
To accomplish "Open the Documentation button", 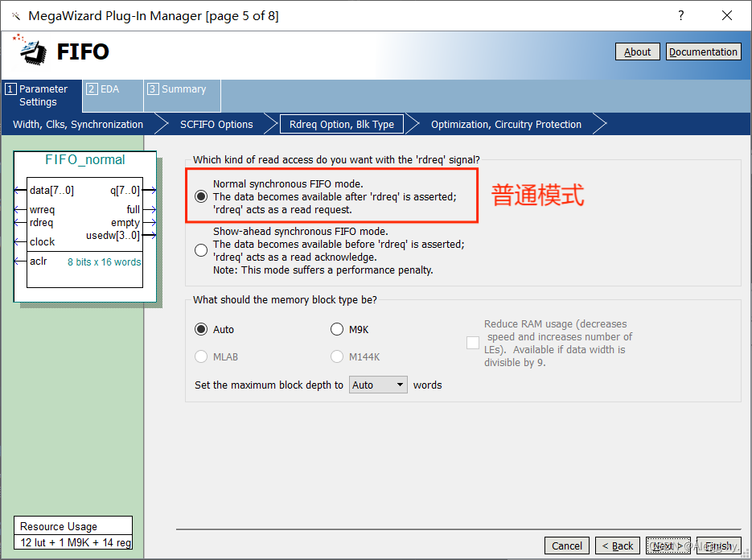I will coord(703,51).
